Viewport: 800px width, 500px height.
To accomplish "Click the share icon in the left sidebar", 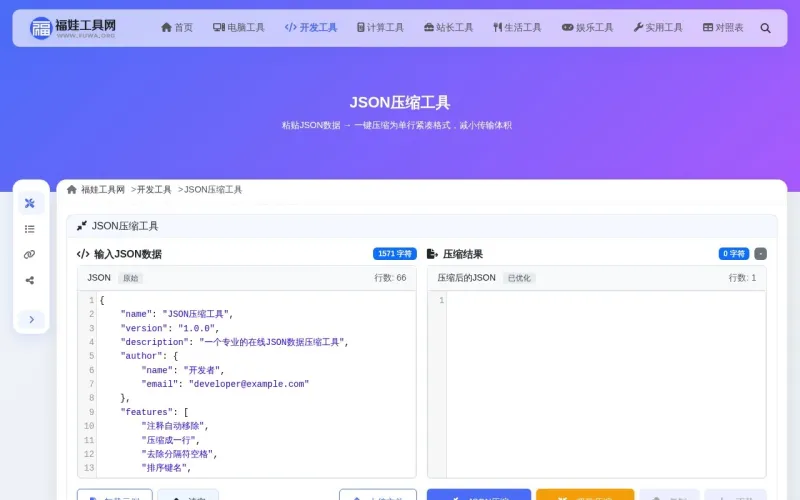I will pyautogui.click(x=30, y=280).
